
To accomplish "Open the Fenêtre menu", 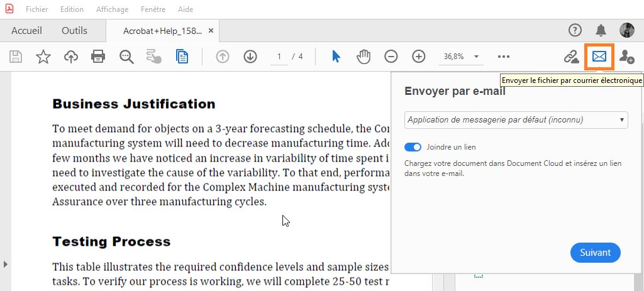I will (x=153, y=9).
